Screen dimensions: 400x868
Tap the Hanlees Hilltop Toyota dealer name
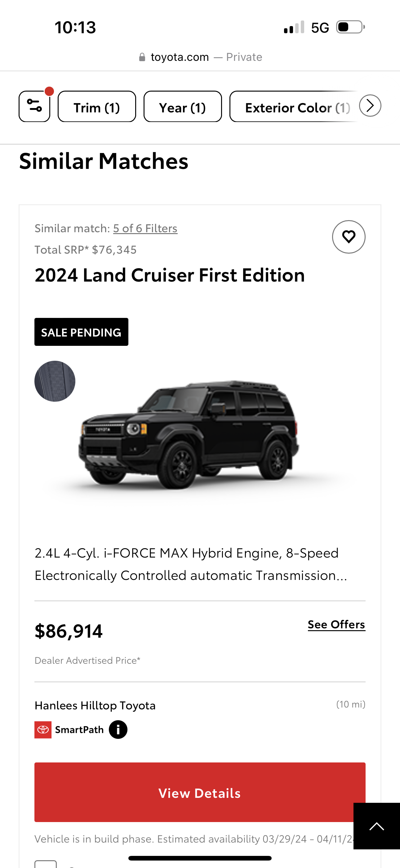95,705
